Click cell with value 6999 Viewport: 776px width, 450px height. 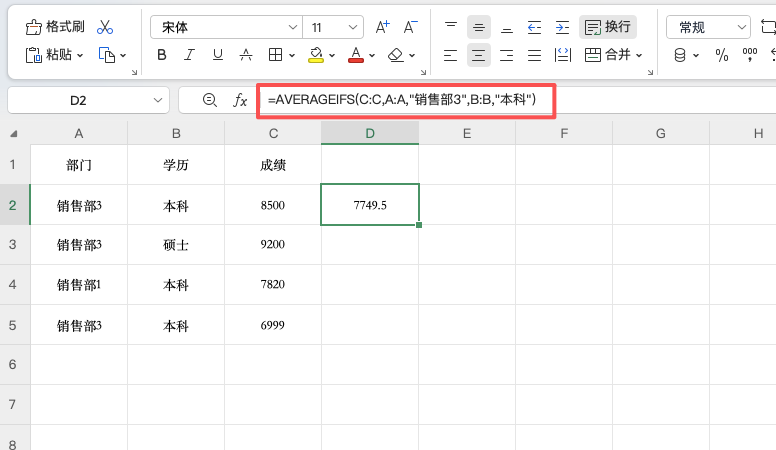click(x=273, y=325)
